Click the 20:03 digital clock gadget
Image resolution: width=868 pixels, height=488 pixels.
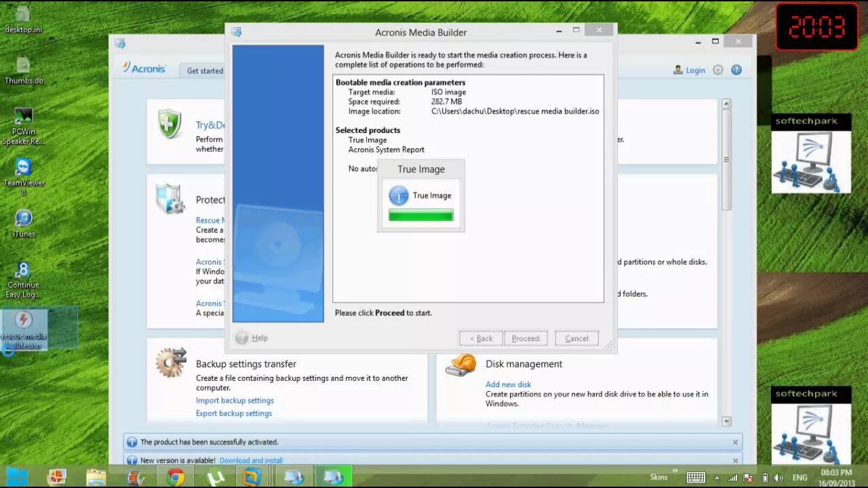(x=816, y=26)
